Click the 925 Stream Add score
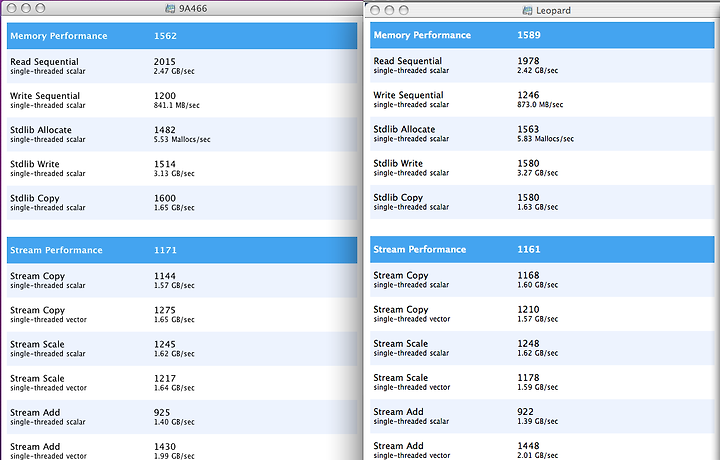Screen dimensions: 720x460 (162, 412)
